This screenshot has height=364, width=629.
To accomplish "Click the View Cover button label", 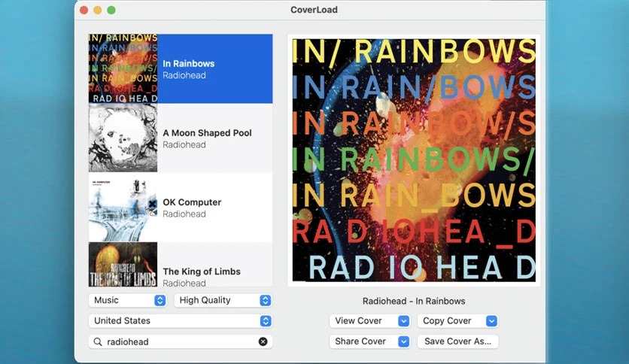I will [x=358, y=320].
